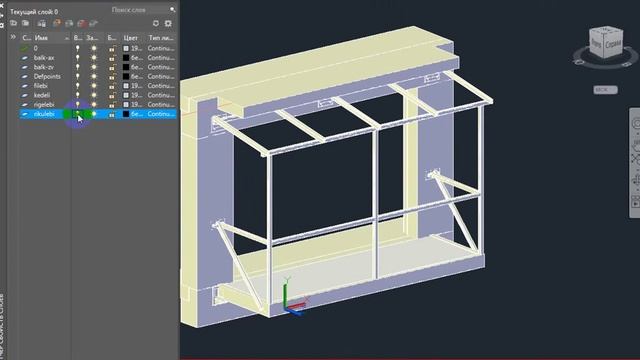Set selected layer current with checkmark icon

point(93,23)
